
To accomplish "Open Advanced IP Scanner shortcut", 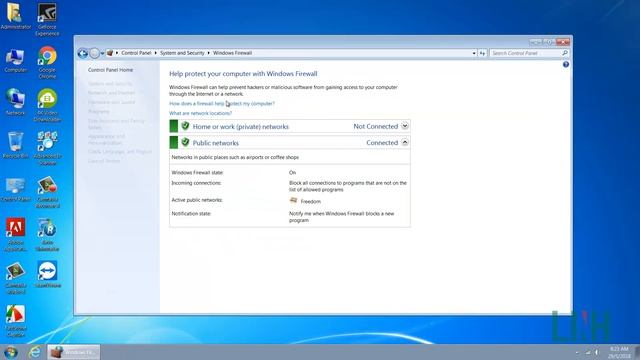I will pos(47,148).
